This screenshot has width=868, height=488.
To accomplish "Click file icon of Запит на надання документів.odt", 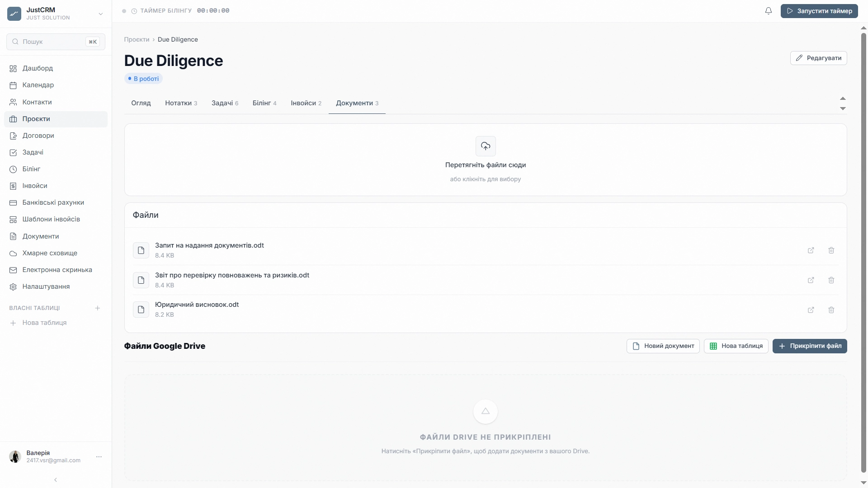I will (141, 250).
